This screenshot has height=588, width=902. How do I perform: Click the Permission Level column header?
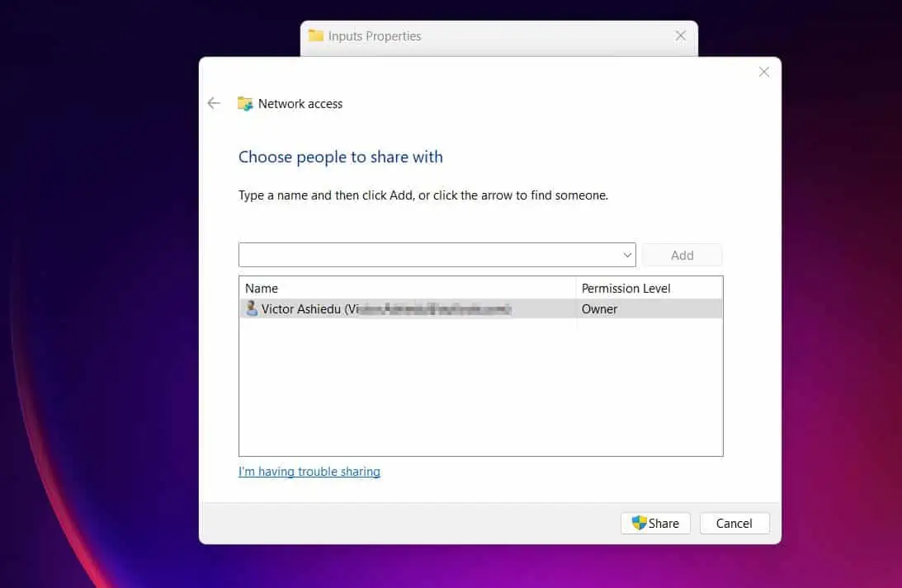649,288
